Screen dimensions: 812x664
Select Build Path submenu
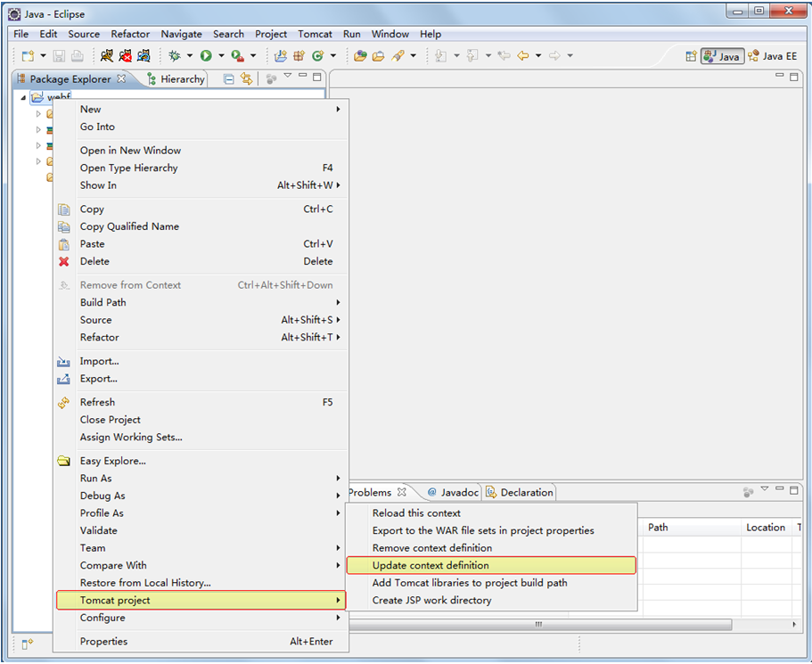point(201,302)
